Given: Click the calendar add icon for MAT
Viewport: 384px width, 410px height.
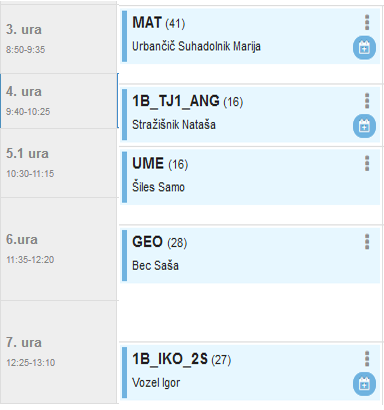Looking at the screenshot, I should click(364, 48).
